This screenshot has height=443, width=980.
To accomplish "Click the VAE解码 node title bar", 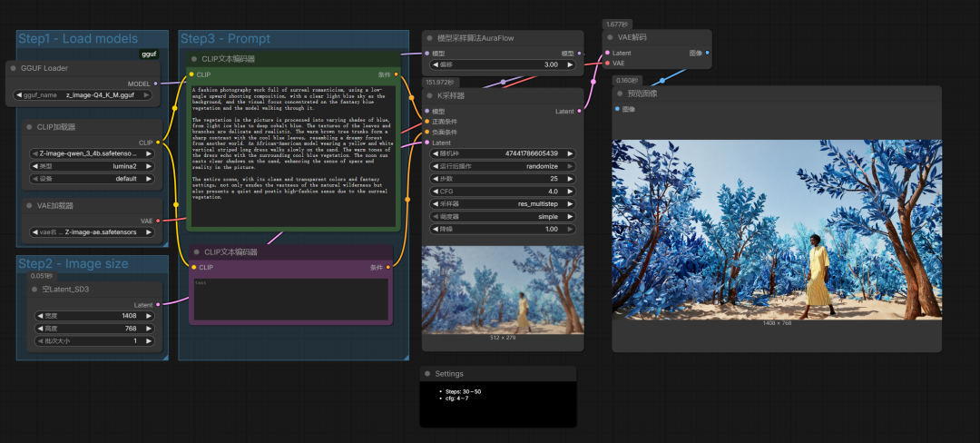I will tap(657, 37).
